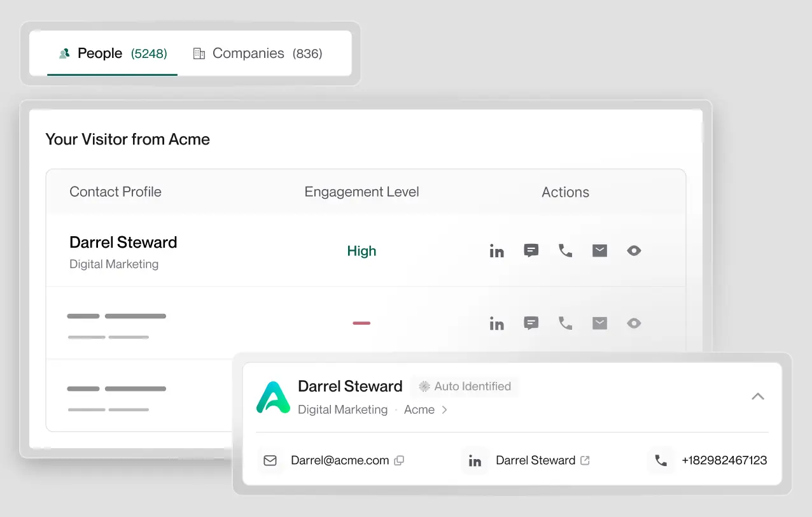The height and width of the screenshot is (517, 812).
Task: Click the phone call icon in Darrel Steward's row
Action: 565,251
